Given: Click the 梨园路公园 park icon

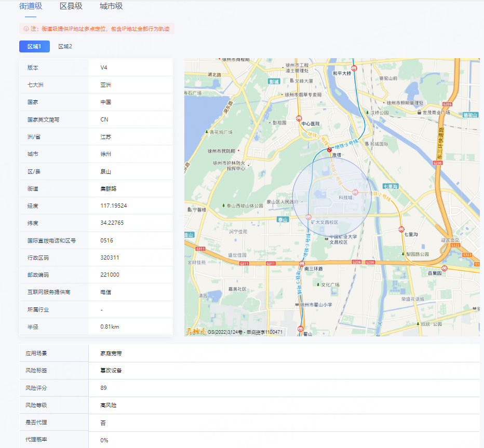Looking at the screenshot, I should pos(403,254).
